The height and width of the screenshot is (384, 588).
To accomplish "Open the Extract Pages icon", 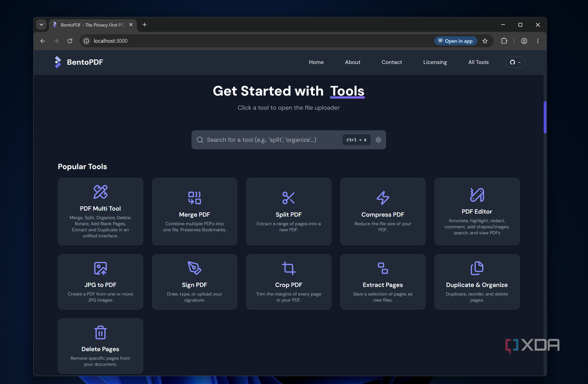I will 383,268.
